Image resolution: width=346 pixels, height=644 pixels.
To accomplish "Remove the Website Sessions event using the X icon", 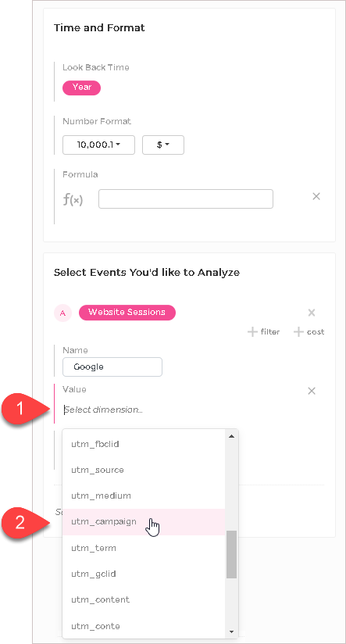I will 312,313.
